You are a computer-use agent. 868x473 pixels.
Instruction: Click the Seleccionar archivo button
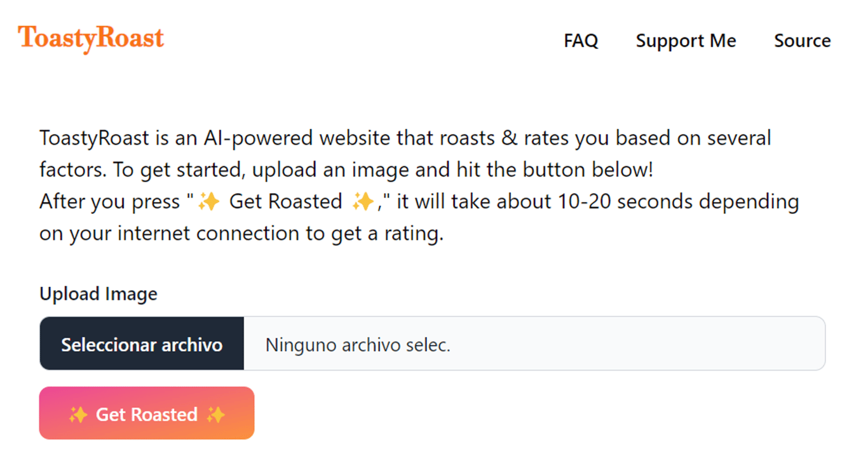tap(142, 343)
